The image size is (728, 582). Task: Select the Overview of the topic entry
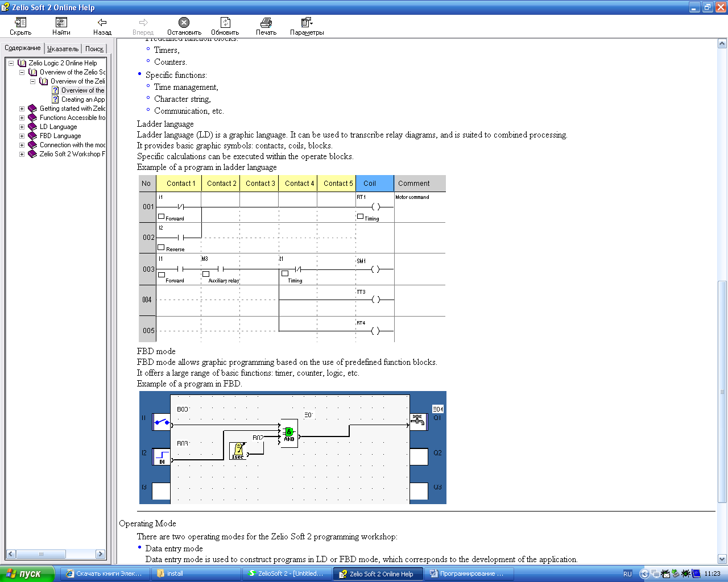(x=83, y=90)
